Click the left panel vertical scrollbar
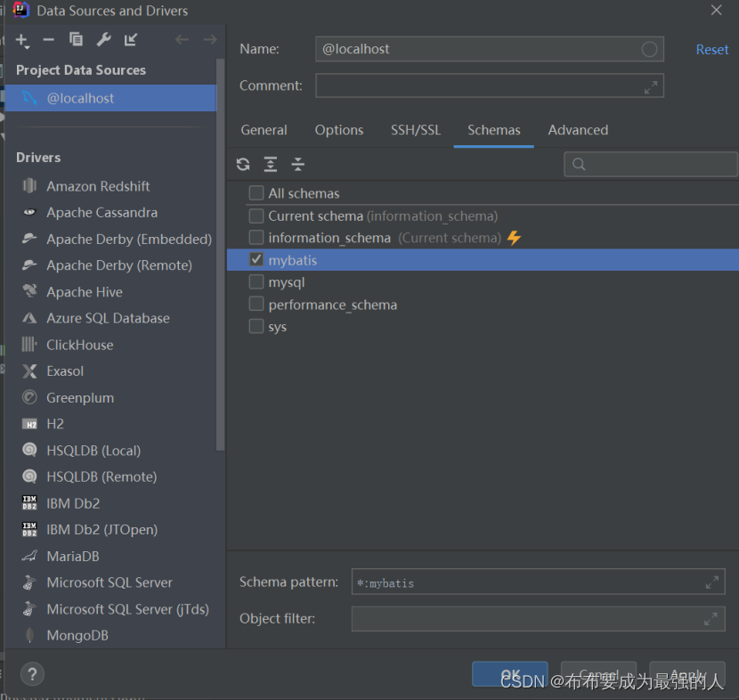This screenshot has width=739, height=700. point(220,255)
